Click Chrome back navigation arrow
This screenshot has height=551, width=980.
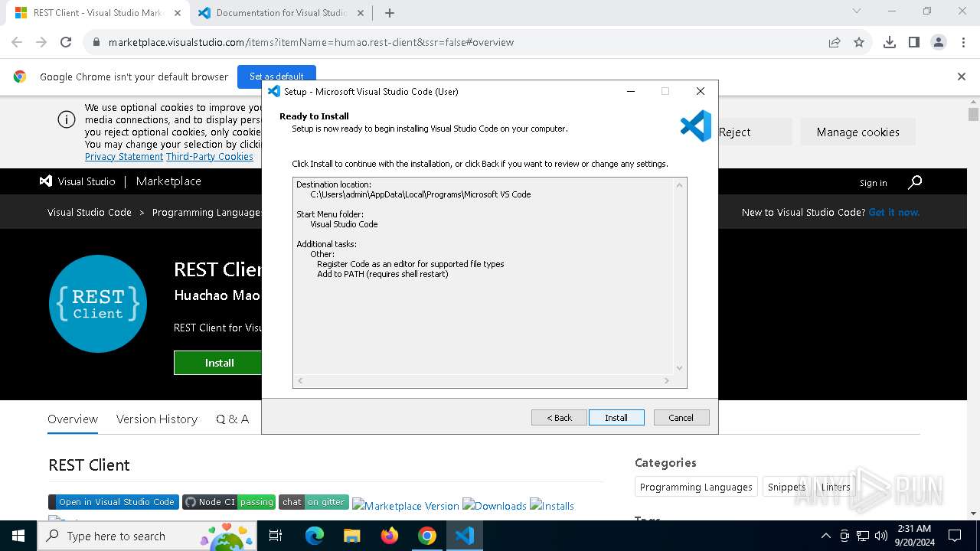(x=17, y=42)
